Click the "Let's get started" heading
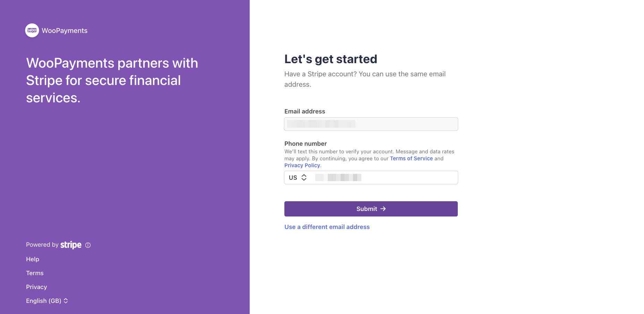 pyautogui.click(x=330, y=59)
